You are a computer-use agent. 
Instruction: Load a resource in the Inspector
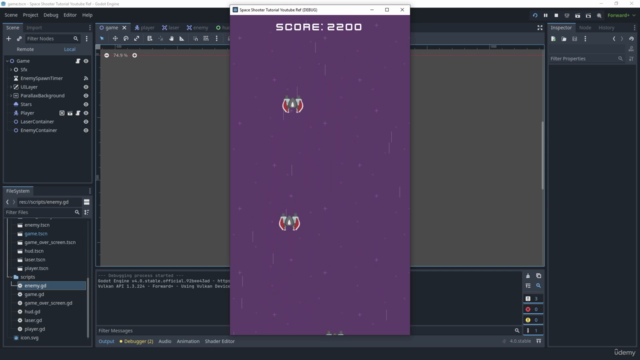[564, 39]
